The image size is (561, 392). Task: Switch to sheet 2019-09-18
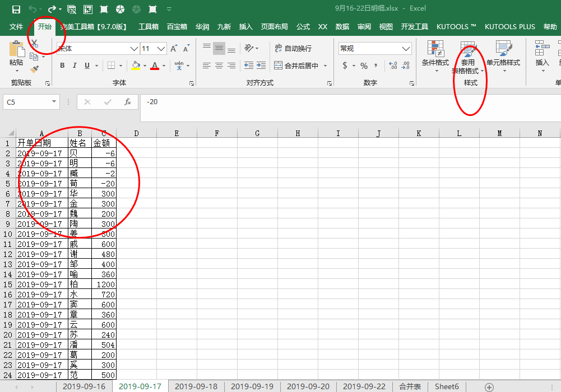pos(196,386)
